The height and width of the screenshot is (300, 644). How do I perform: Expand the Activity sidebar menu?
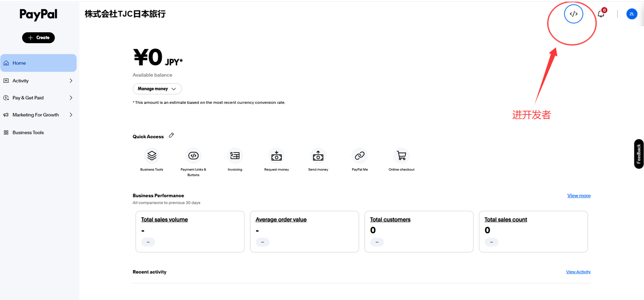coord(38,81)
